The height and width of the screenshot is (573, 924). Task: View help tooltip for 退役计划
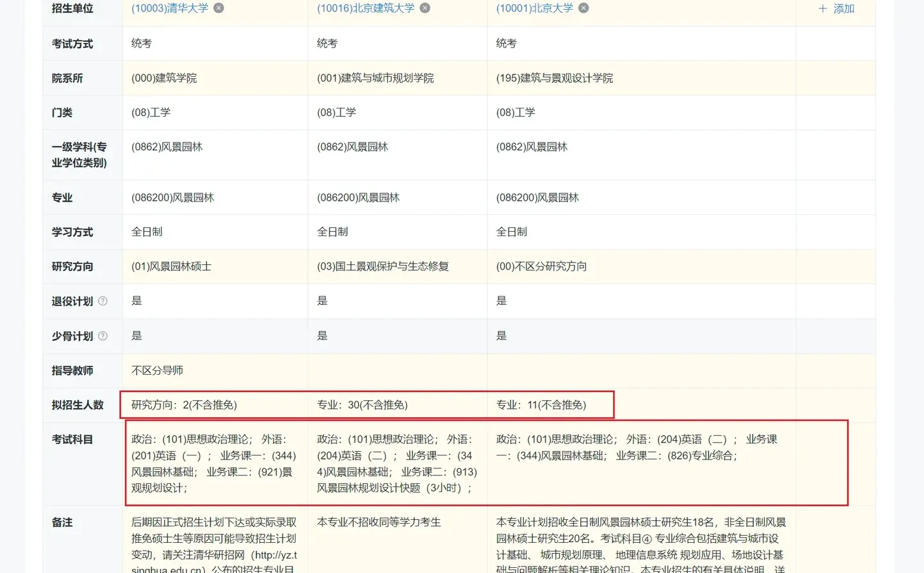(x=103, y=301)
